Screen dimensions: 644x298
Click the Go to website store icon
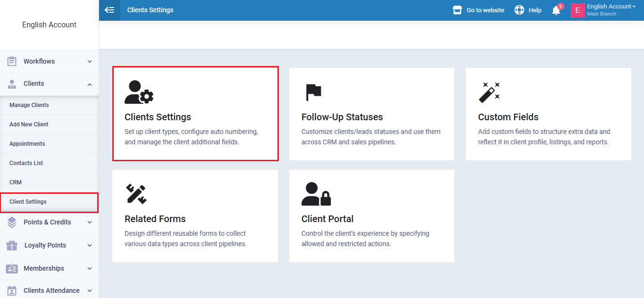(x=457, y=10)
